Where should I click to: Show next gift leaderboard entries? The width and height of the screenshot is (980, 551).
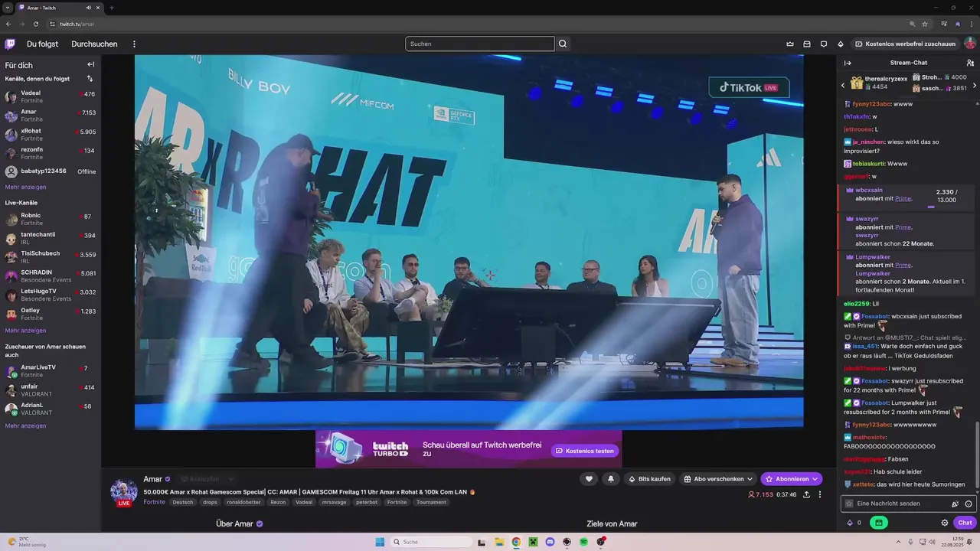point(974,85)
